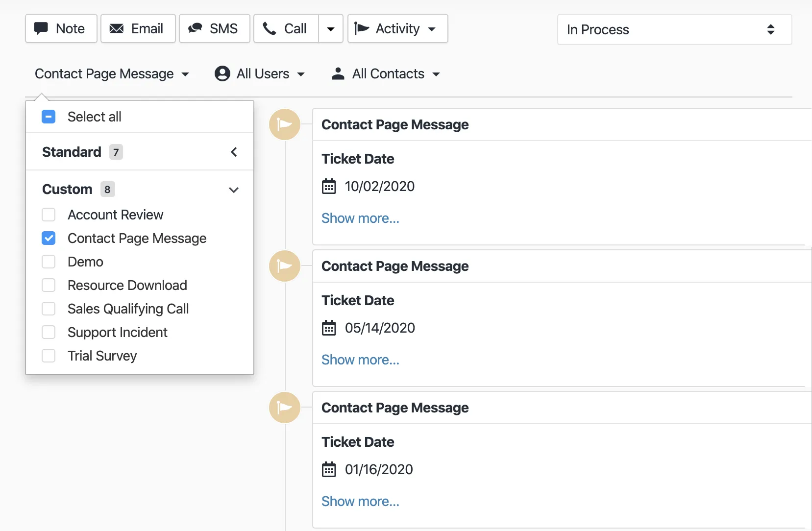Click the Standard section heading

pos(72,152)
